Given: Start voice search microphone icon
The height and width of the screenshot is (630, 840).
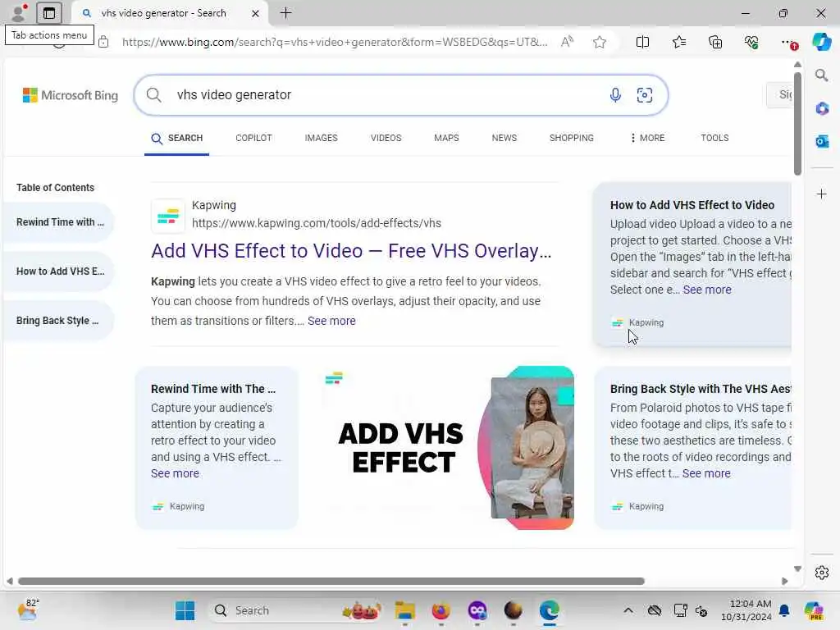Looking at the screenshot, I should coord(615,95).
